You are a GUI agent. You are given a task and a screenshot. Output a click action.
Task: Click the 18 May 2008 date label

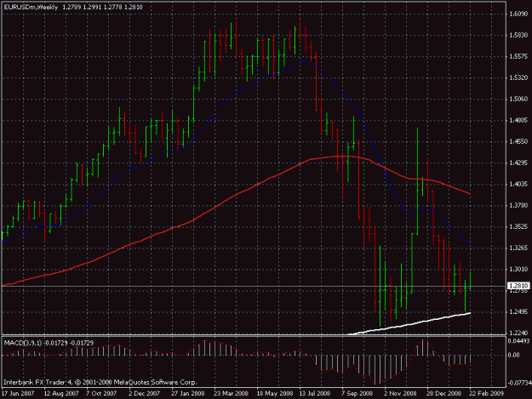[274, 393]
